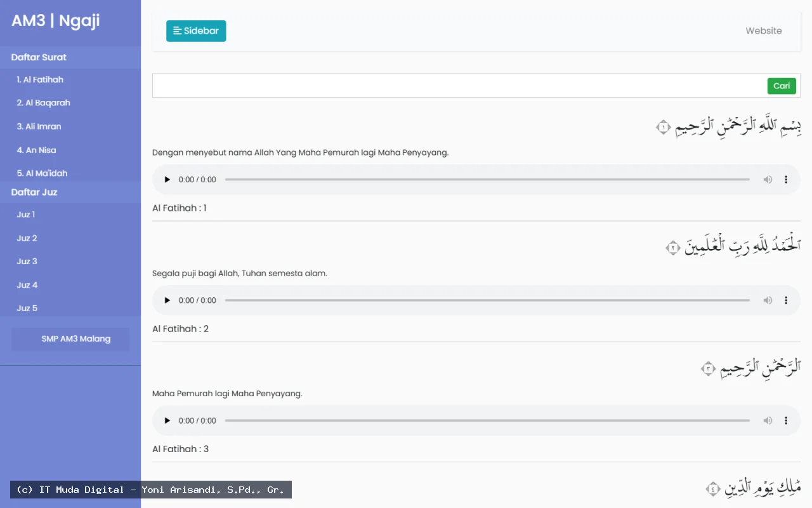This screenshot has width=812, height=508.
Task: Select Juz 2 in sidebar
Action: pyautogui.click(x=27, y=238)
